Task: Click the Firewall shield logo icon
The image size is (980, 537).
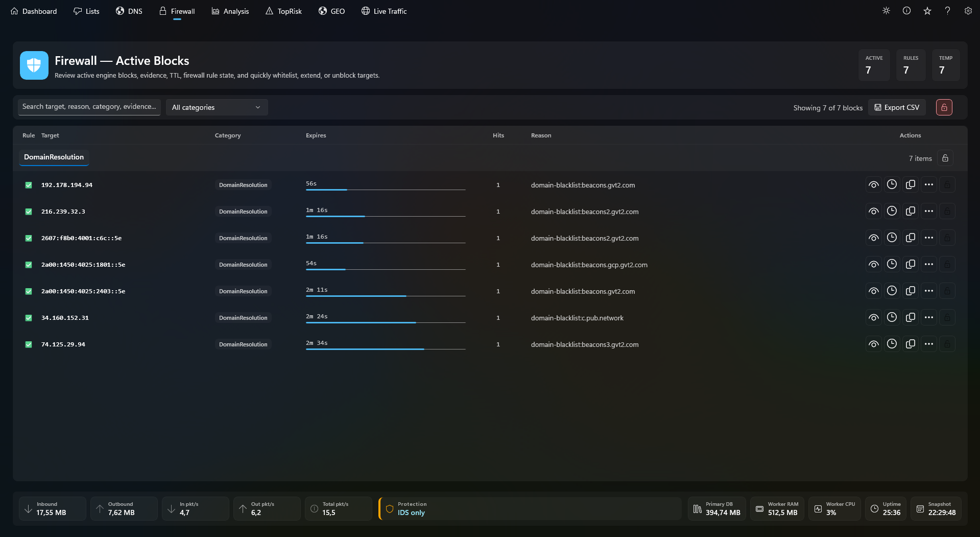Action: [34, 65]
